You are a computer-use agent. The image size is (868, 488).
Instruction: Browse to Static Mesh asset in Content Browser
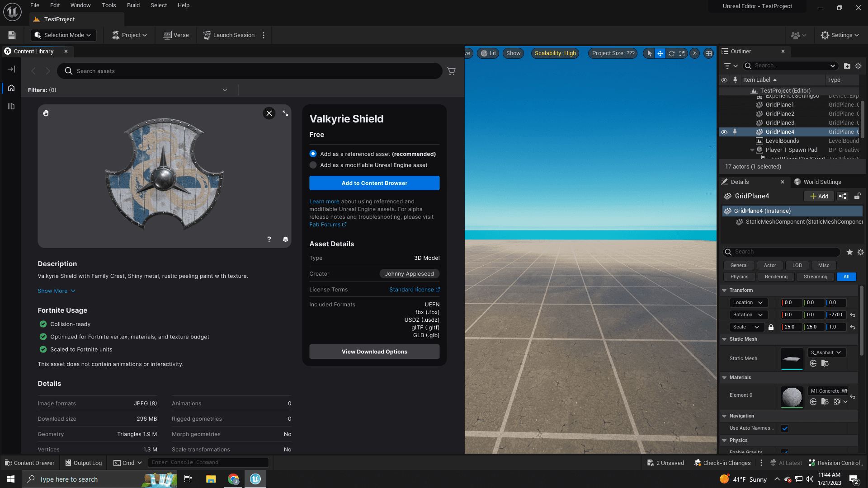click(x=825, y=363)
